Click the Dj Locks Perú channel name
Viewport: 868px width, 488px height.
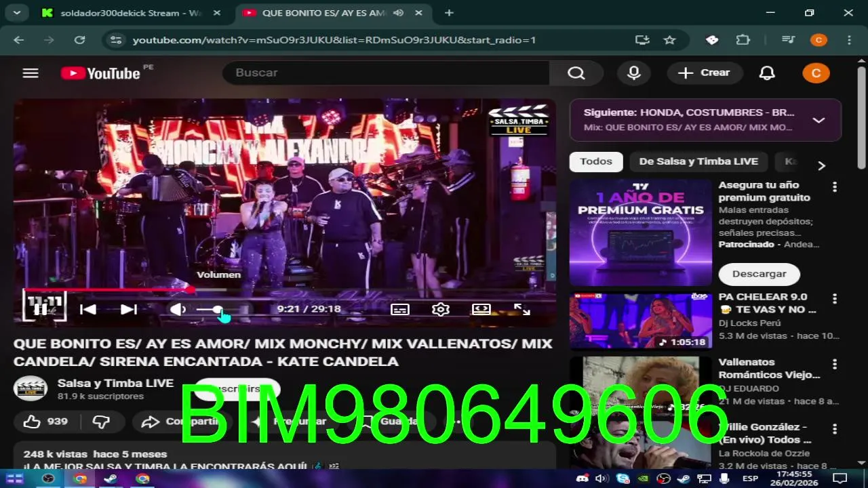coord(749,323)
